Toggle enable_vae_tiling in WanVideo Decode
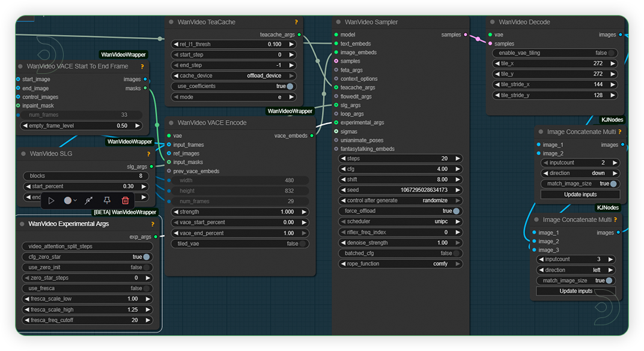 554,53
